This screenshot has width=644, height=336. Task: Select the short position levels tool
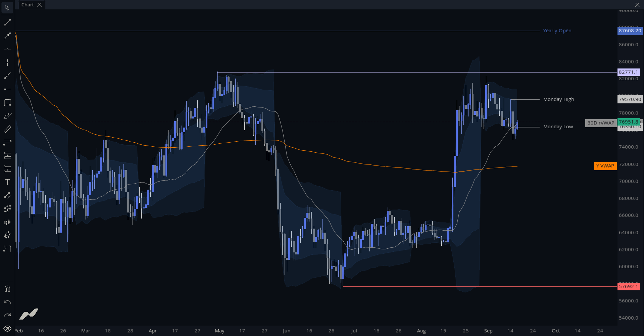(x=7, y=169)
